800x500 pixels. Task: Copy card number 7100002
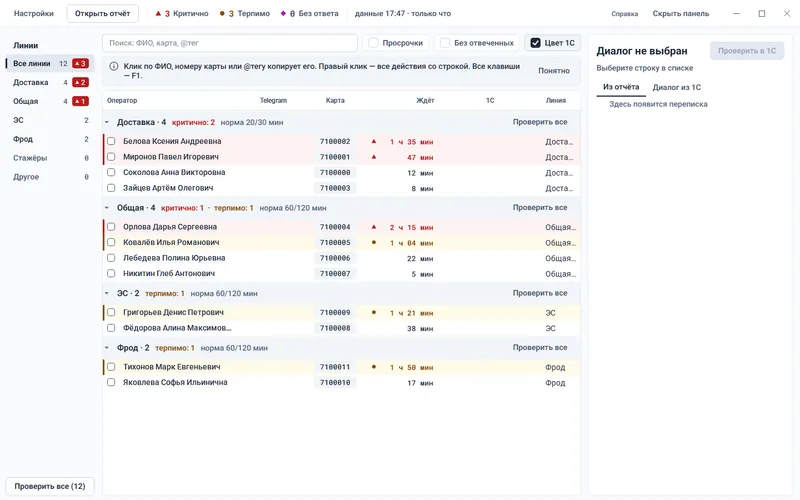335,142
